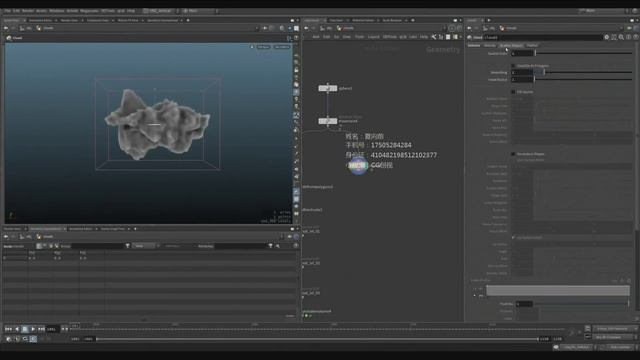This screenshot has height=360, width=640.
Task: Jump to last frame in playbar
Action: coord(41,329)
